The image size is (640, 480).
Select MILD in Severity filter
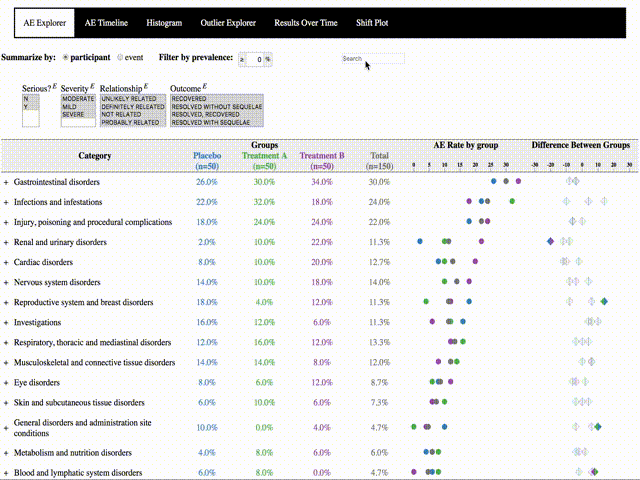78,107
